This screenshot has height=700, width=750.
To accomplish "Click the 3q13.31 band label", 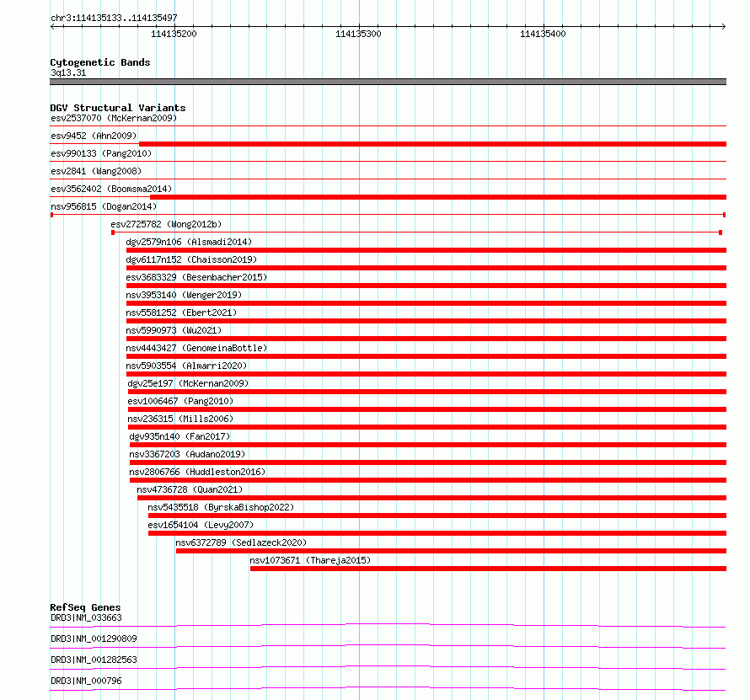I will coord(68,72).
